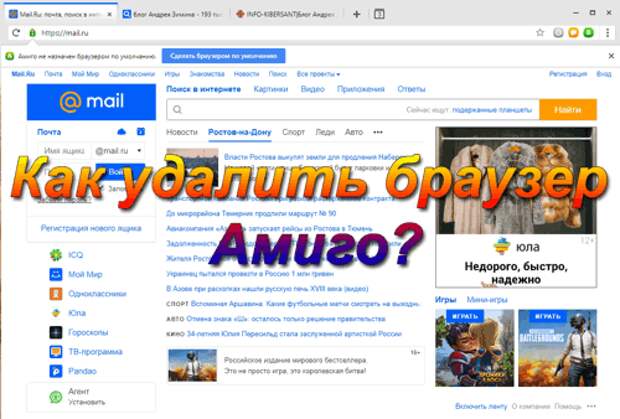Open the first game thumbnail with ИГРАТЬ

click(x=474, y=348)
